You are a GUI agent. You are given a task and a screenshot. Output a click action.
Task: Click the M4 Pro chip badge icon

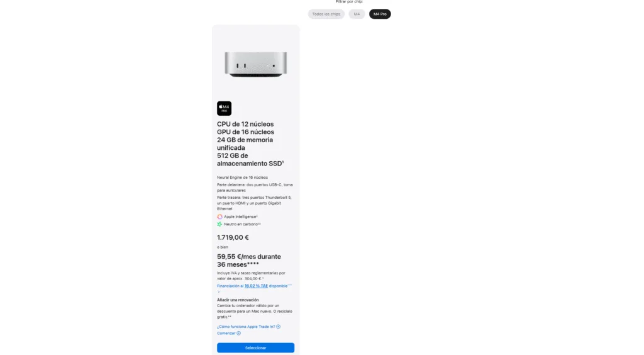pyautogui.click(x=224, y=108)
